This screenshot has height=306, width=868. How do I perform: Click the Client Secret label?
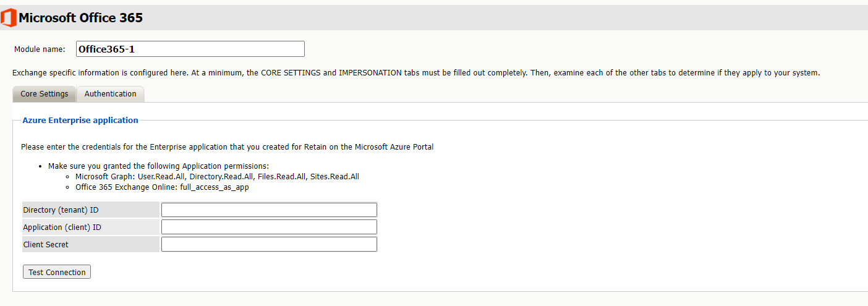[x=46, y=245]
